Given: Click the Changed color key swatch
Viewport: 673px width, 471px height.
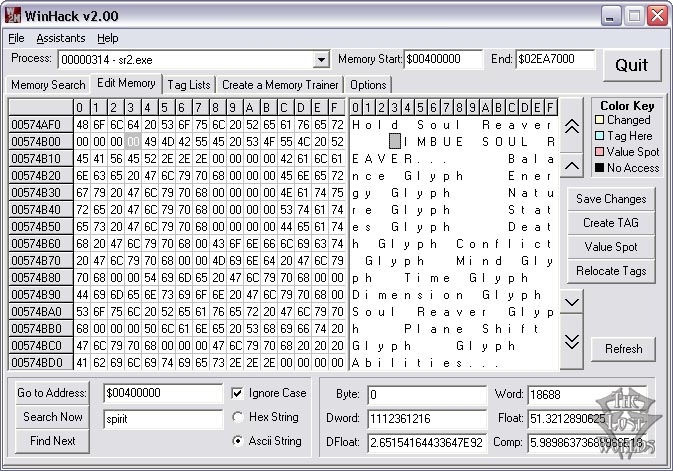Looking at the screenshot, I should tap(600, 120).
